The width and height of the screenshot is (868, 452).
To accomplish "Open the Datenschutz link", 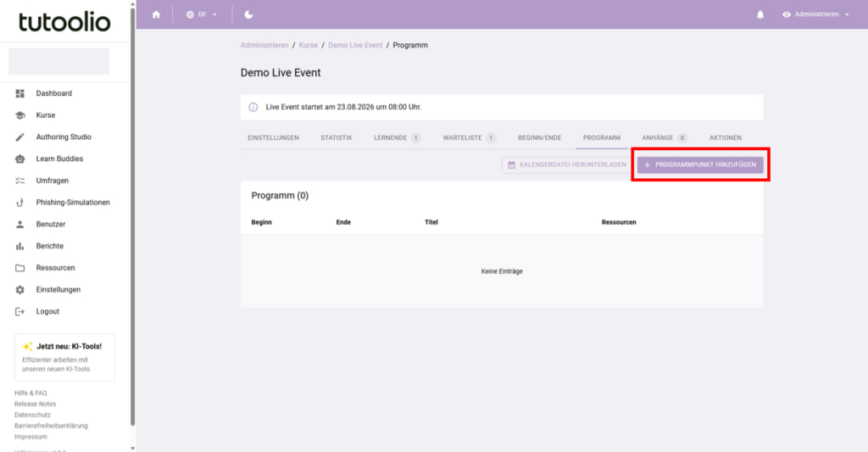I will tap(32, 415).
